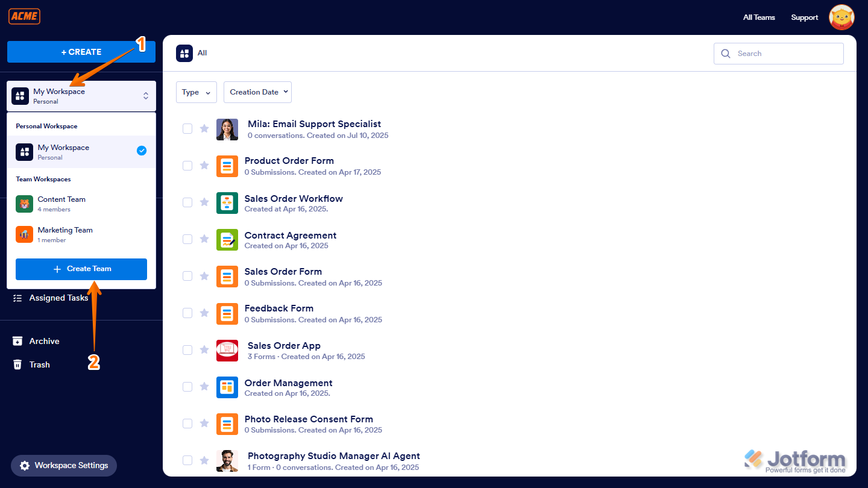Viewport: 868px width, 488px height.
Task: Click the search magnifier icon
Action: tap(726, 54)
